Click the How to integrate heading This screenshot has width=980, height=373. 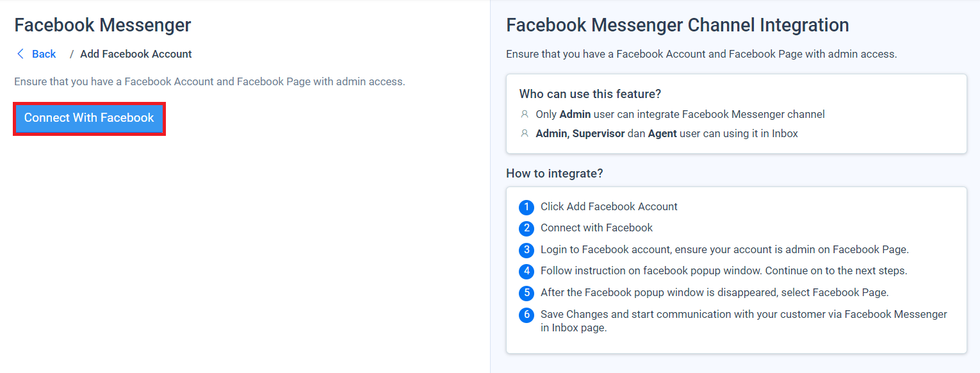(x=555, y=174)
